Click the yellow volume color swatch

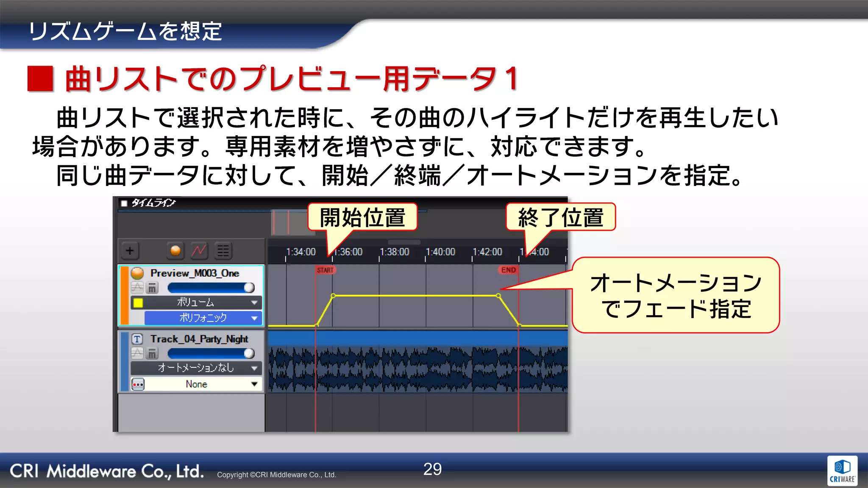[x=138, y=302]
